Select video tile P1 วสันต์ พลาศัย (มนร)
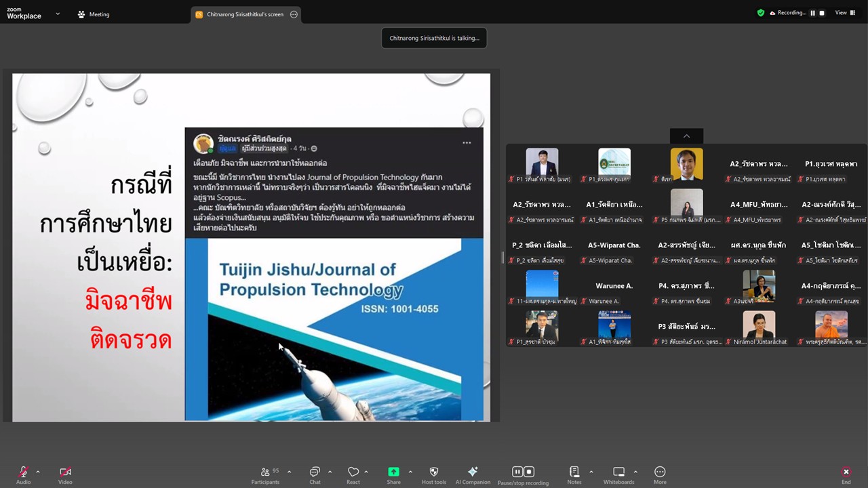This screenshot has height=488, width=868. 542,165
